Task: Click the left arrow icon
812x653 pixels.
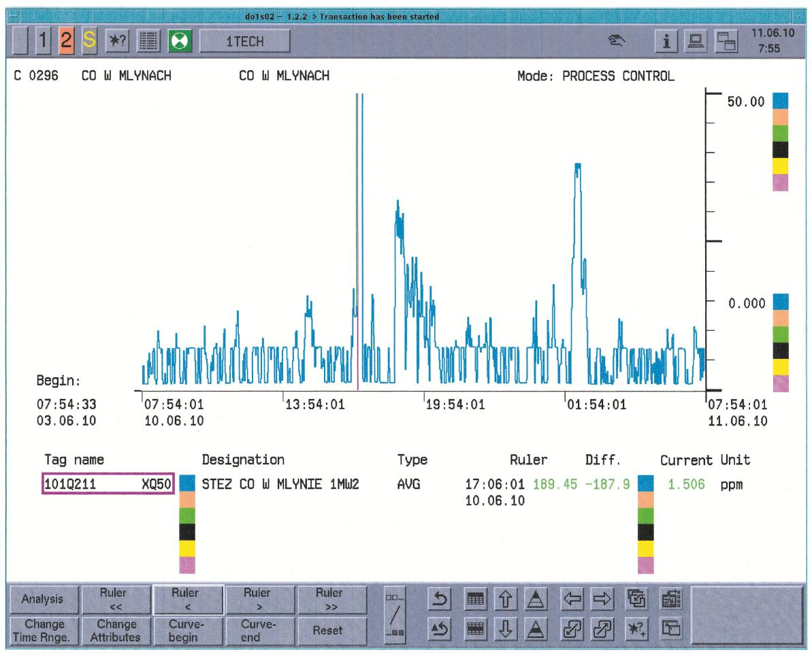Action: pyautogui.click(x=572, y=600)
